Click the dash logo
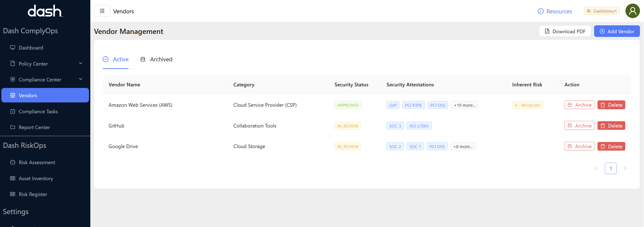The image size is (644, 227). [x=45, y=11]
